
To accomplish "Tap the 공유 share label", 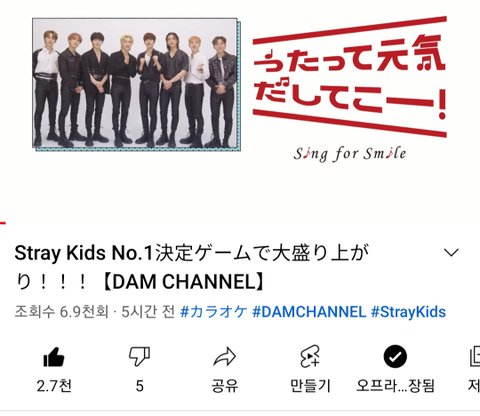I will coord(225,386).
